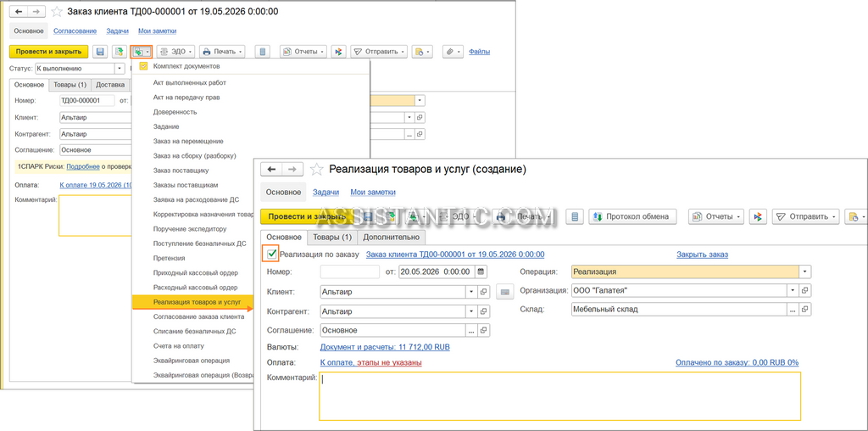Click the post document icon in order window

(119, 52)
